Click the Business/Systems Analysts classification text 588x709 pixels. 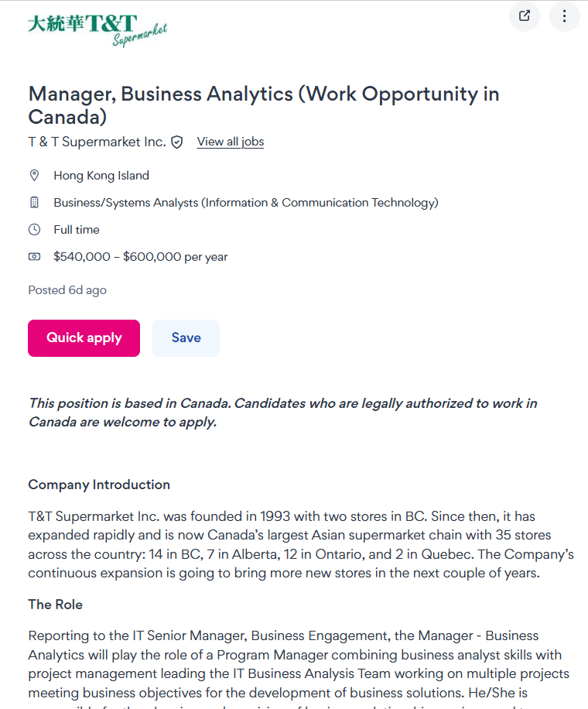click(245, 203)
